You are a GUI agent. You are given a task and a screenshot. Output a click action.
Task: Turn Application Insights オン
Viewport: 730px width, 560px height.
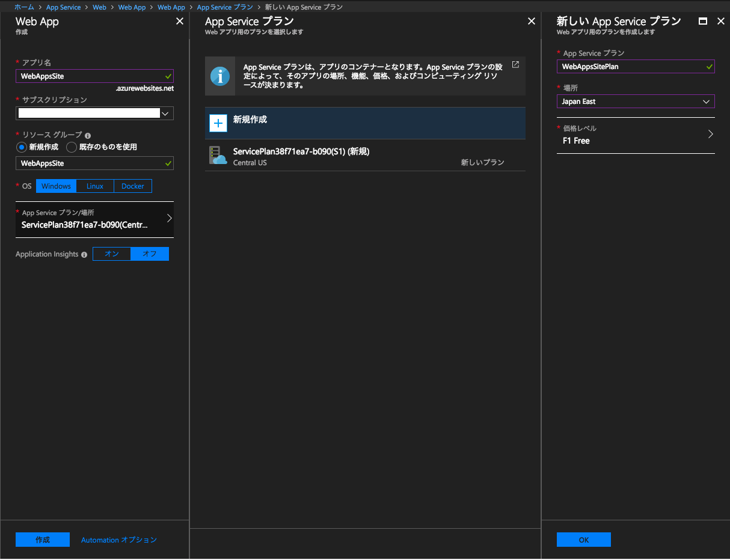tap(112, 254)
